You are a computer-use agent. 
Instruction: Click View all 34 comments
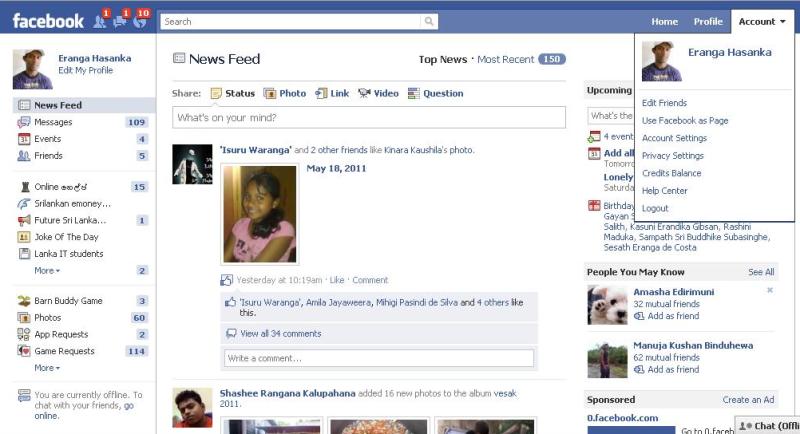pyautogui.click(x=281, y=334)
